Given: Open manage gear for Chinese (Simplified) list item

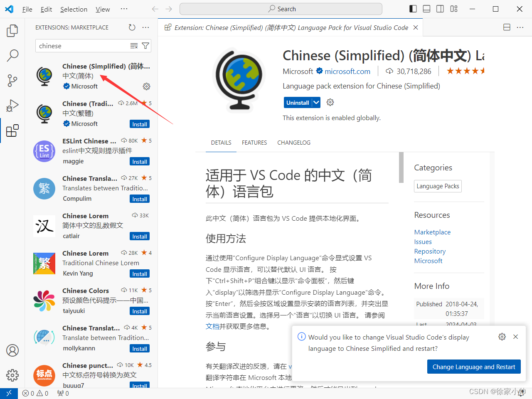Looking at the screenshot, I should 146,86.
